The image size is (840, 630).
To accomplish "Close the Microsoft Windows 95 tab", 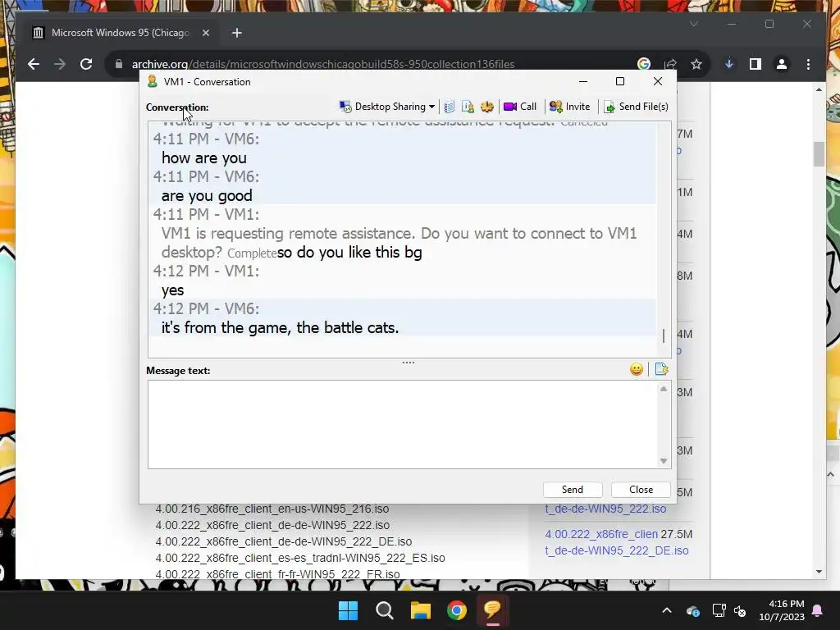I will (206, 33).
